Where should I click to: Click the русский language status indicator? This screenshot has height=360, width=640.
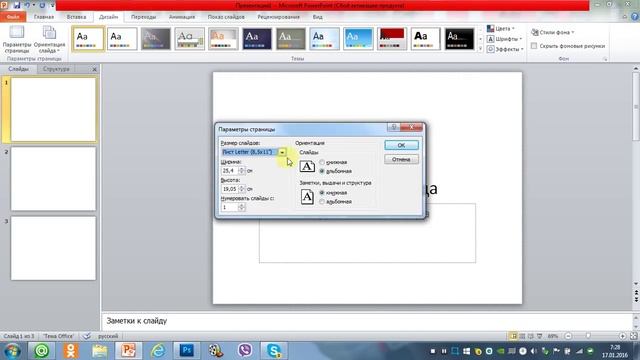pos(108,336)
